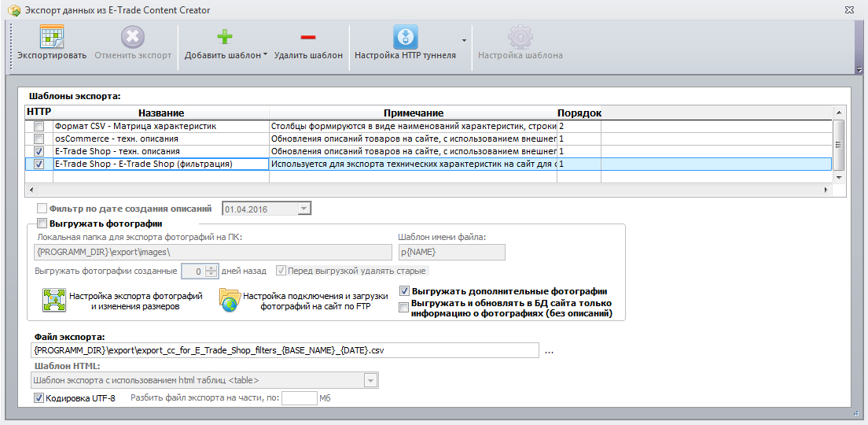Click the Порядок column header
868x425 pixels.
pos(579,113)
